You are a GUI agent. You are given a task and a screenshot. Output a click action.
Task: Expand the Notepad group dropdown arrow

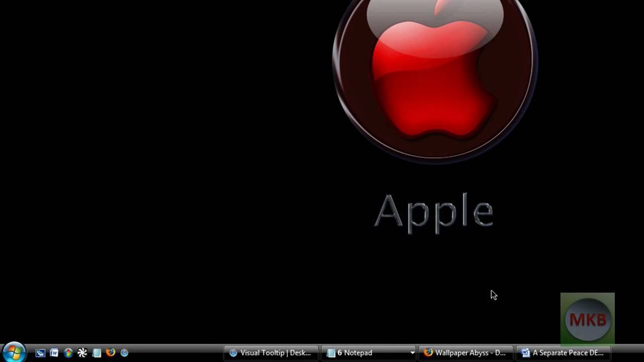click(x=413, y=353)
